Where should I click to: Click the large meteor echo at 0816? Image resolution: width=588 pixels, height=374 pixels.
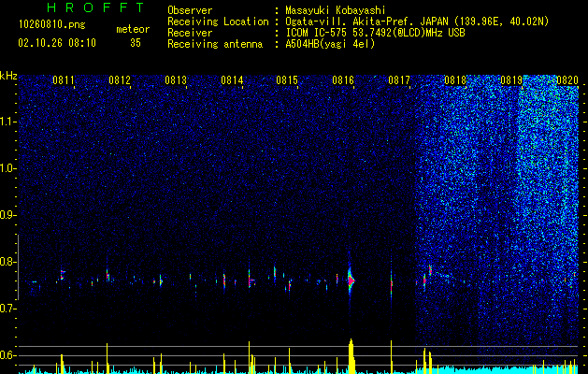(351, 280)
